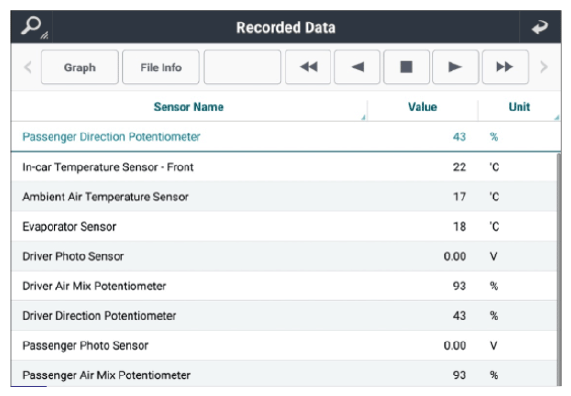
Task: Sort by Sensor Name column header
Action: coord(189,107)
